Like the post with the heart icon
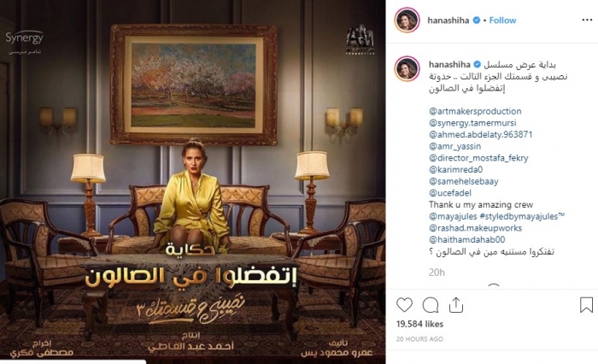598x364 pixels. pyautogui.click(x=404, y=305)
